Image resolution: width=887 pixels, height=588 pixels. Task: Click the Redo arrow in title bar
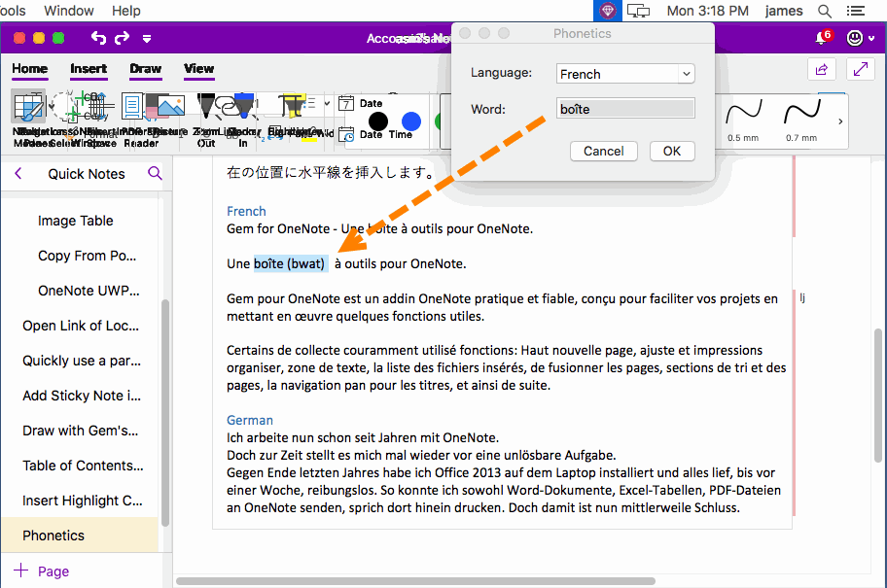click(123, 38)
